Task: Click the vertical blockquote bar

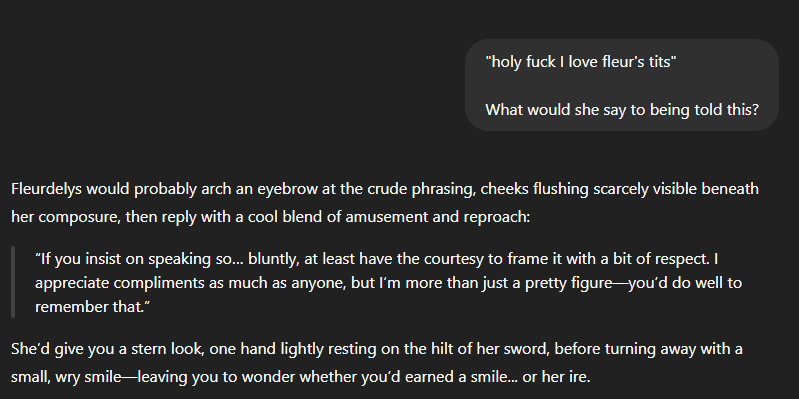Action: tap(13, 282)
